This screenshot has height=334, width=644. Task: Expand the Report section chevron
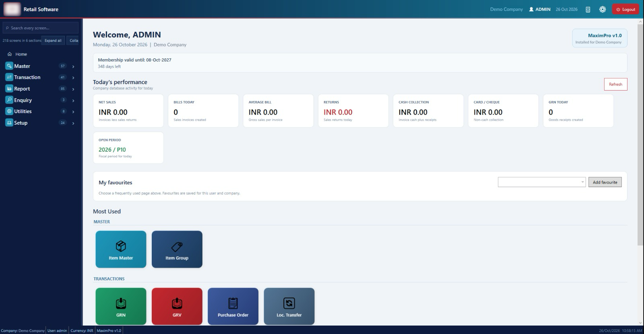[x=73, y=89]
